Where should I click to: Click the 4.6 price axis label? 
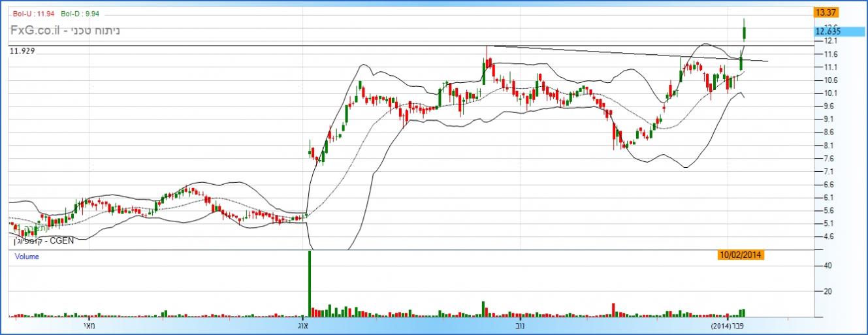click(829, 236)
